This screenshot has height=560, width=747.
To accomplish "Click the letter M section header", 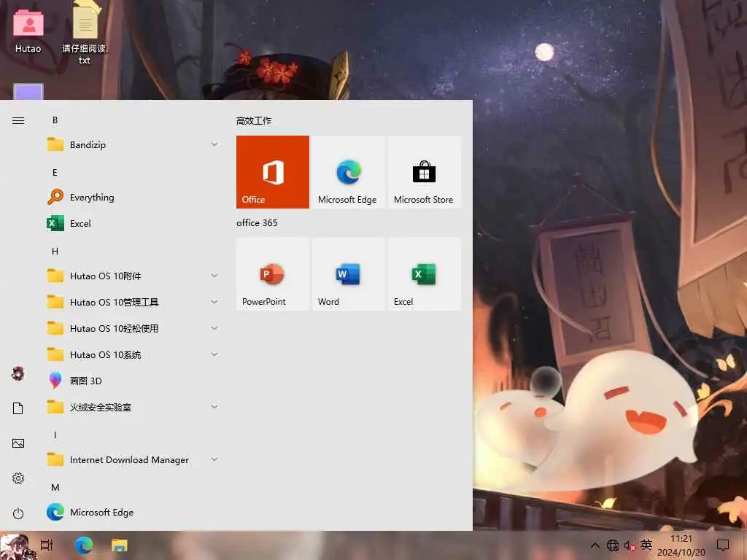I will (x=55, y=487).
